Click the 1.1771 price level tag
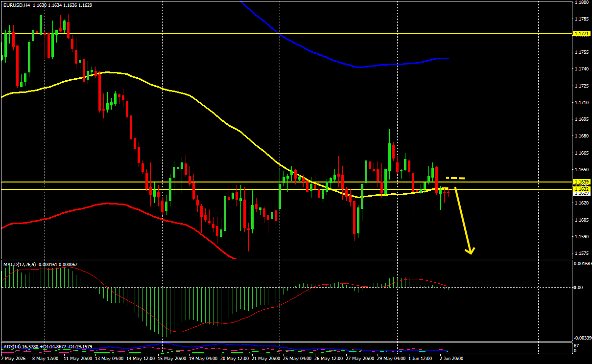The image size is (592, 364). (582, 34)
